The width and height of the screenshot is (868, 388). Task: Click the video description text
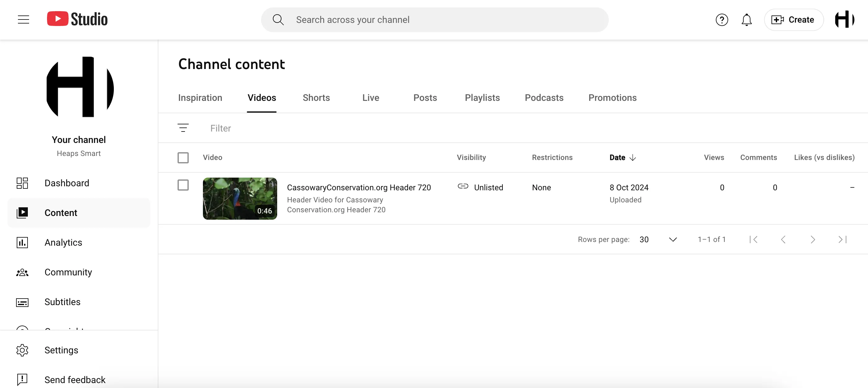[x=336, y=205]
